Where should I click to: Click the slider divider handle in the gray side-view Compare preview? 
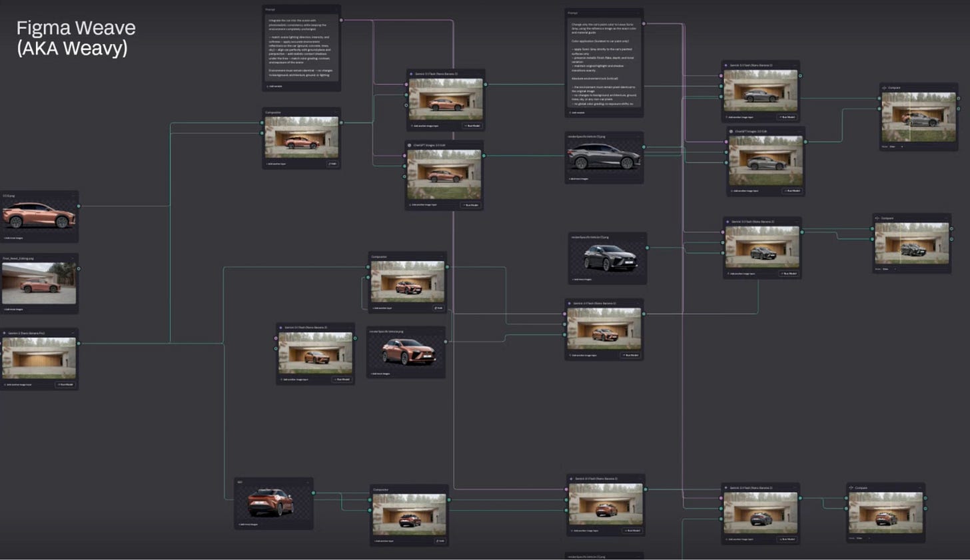click(x=910, y=117)
